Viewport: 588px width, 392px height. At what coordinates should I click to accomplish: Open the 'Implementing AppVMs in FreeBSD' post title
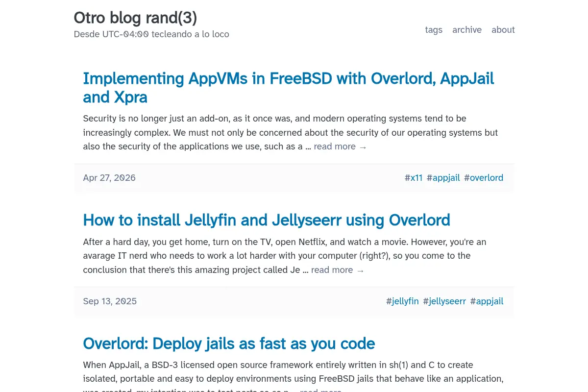[289, 88]
